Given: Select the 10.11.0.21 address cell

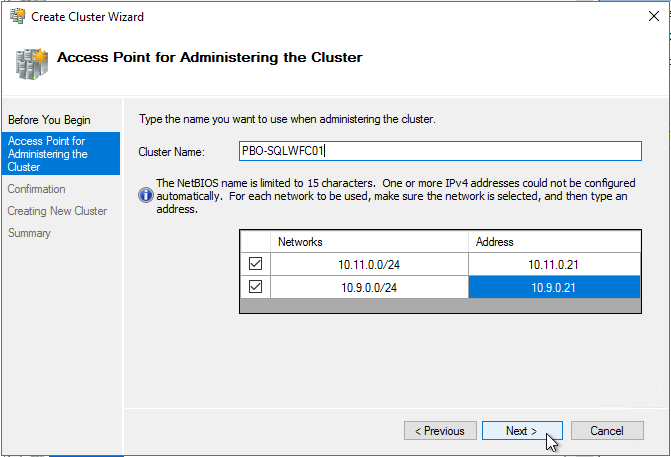Looking at the screenshot, I should [554, 264].
